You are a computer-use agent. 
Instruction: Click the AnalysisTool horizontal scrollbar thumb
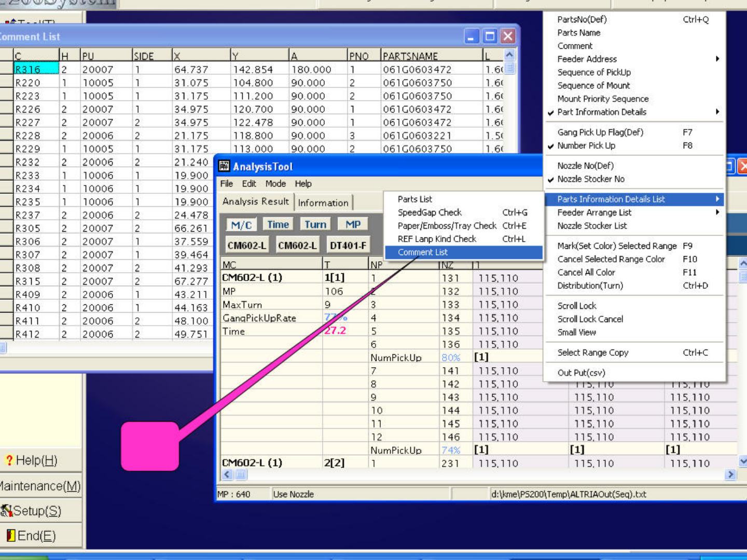tap(241, 474)
